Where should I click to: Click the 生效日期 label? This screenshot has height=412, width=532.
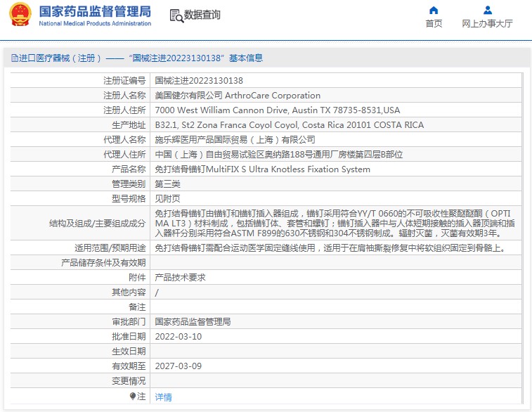click(x=129, y=352)
